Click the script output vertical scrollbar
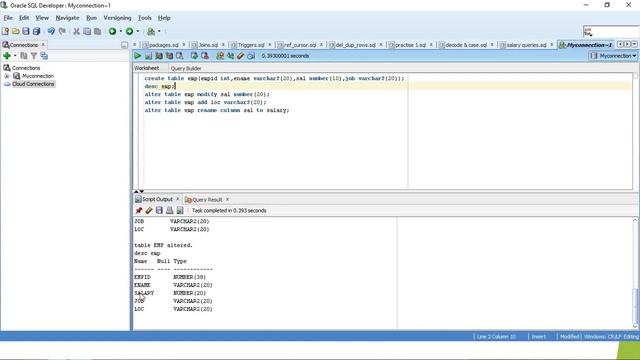The image size is (640, 360). tap(635, 273)
